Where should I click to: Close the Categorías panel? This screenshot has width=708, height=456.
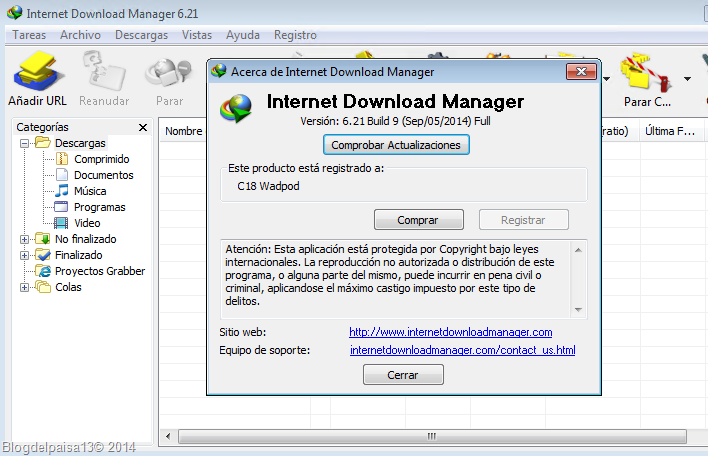[143, 127]
